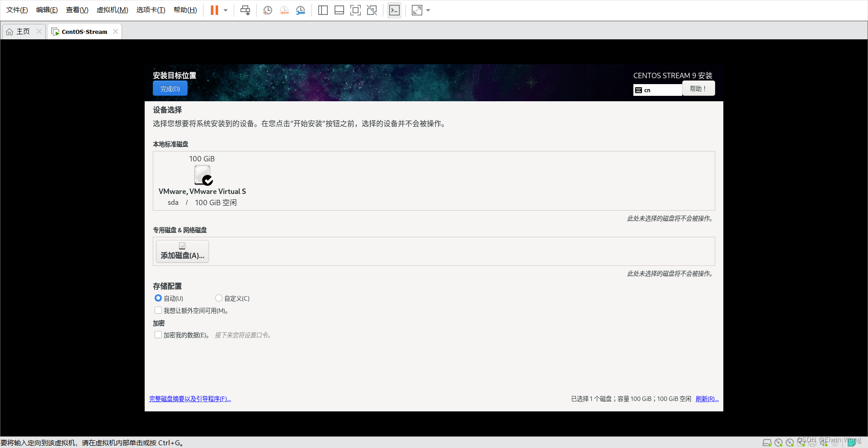Click the 帮助! button in installer
Image resolution: width=868 pixels, height=448 pixels.
tap(698, 89)
